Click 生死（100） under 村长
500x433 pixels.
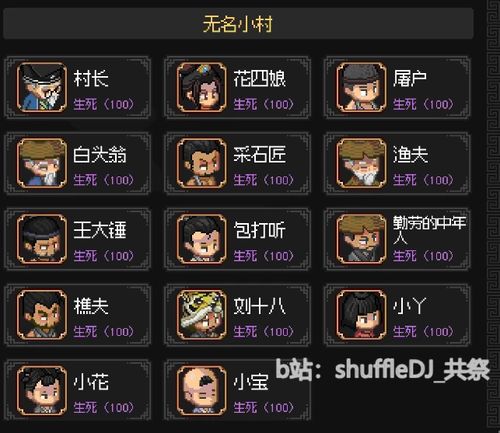(x=104, y=104)
